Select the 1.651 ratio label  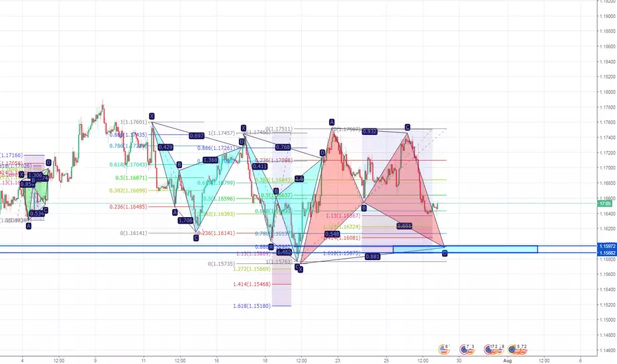pyautogui.click(x=404, y=226)
